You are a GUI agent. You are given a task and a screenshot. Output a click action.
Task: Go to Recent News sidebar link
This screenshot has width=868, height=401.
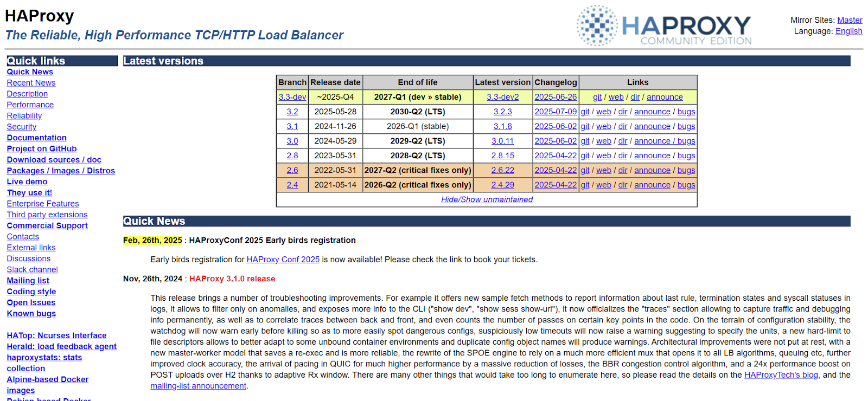(x=31, y=83)
